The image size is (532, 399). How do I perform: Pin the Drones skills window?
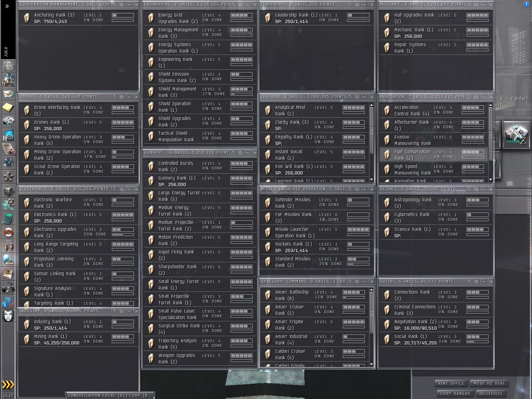115,97
